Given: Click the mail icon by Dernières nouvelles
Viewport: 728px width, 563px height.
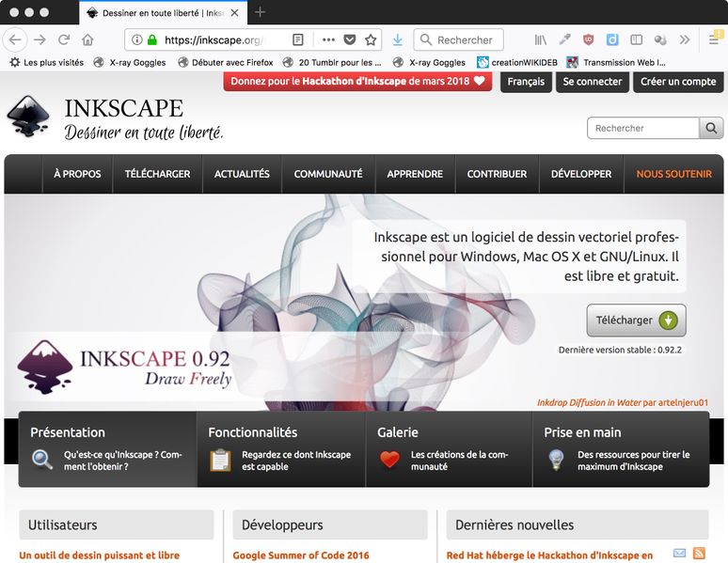Looking at the screenshot, I should (x=679, y=553).
